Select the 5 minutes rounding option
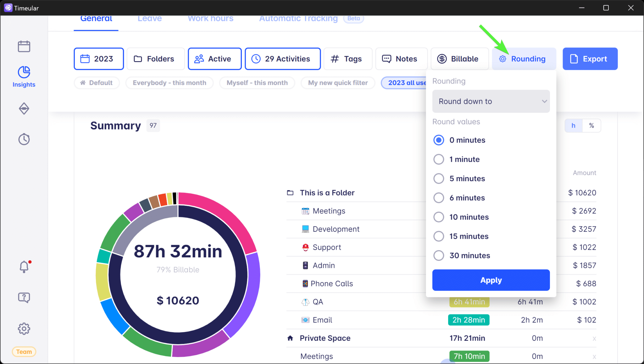 439,178
